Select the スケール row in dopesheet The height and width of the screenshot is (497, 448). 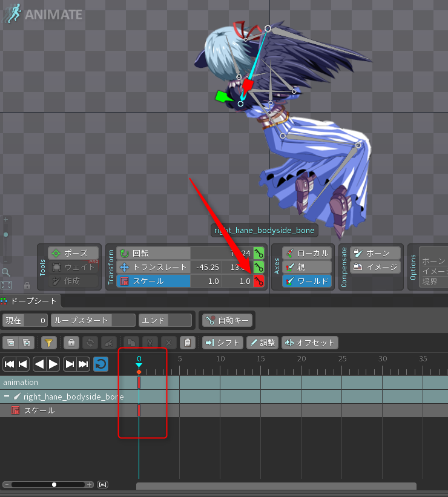224,410
